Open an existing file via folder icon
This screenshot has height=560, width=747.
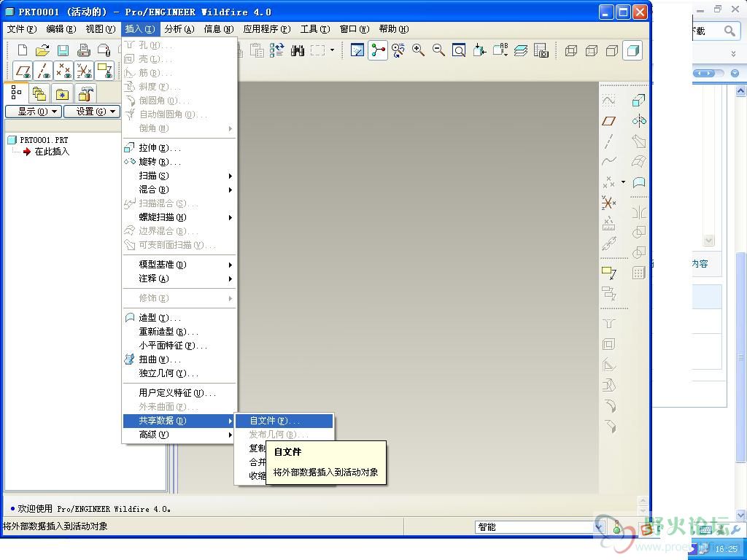(43, 50)
